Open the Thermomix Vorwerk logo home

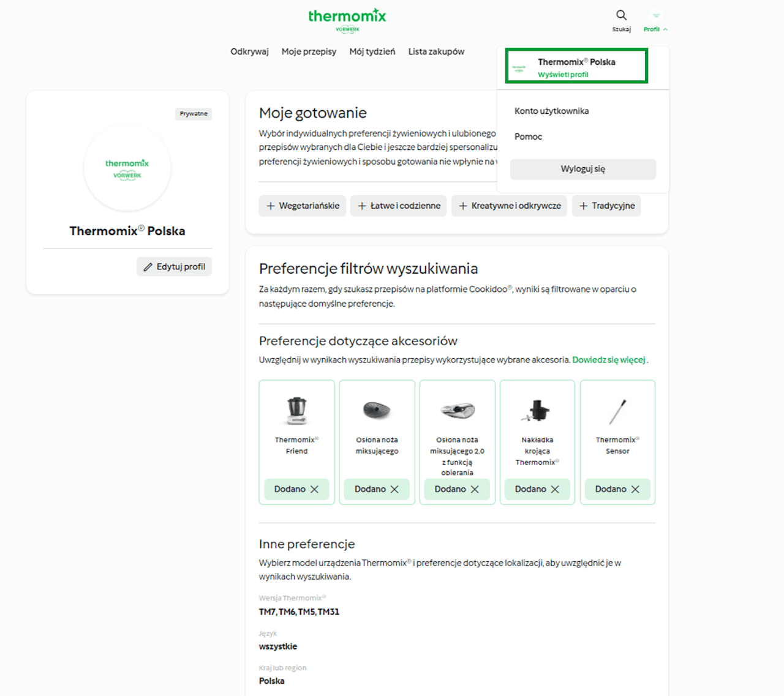click(347, 20)
